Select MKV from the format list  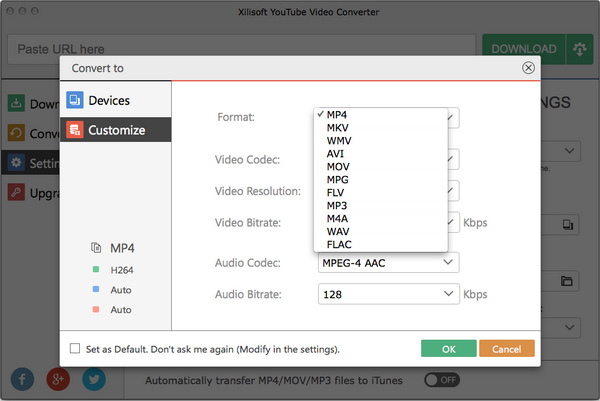[x=336, y=128]
